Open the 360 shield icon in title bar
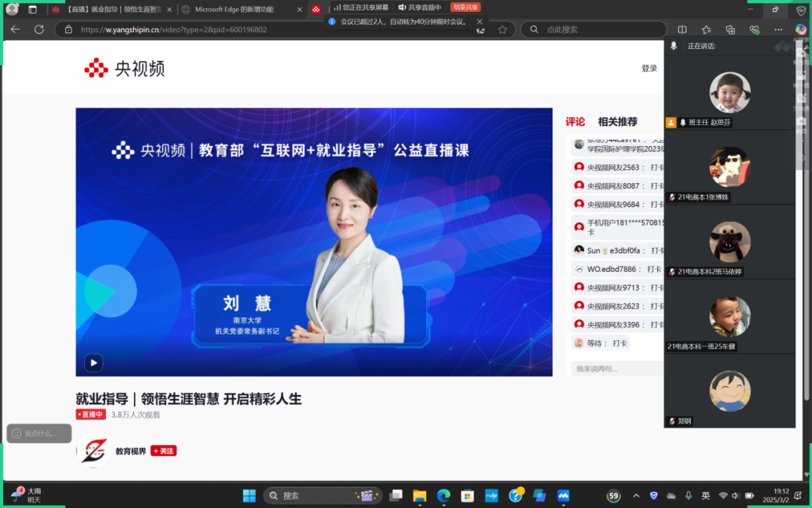 (801, 10)
